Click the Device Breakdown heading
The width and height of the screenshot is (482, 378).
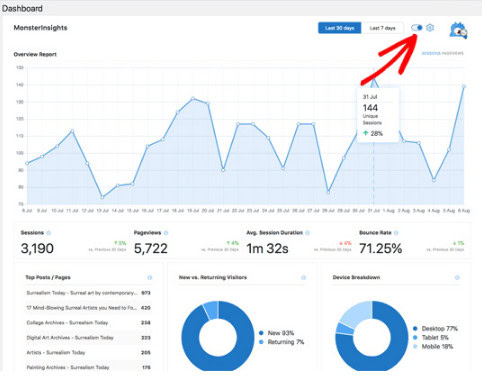point(356,277)
